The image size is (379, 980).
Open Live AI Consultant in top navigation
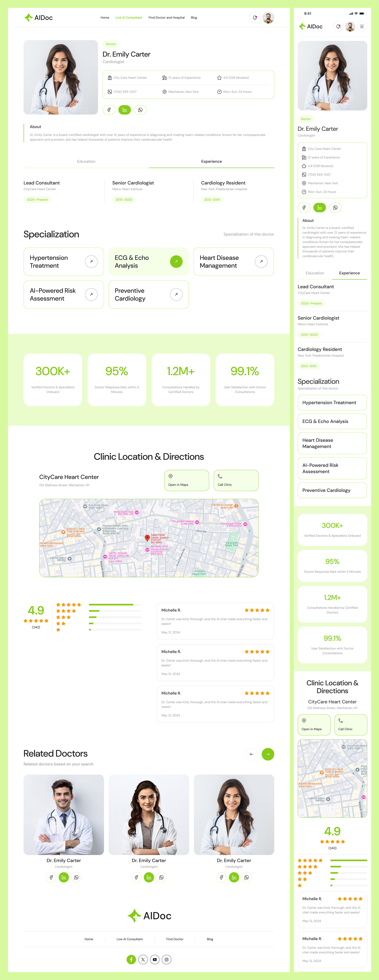tap(129, 18)
